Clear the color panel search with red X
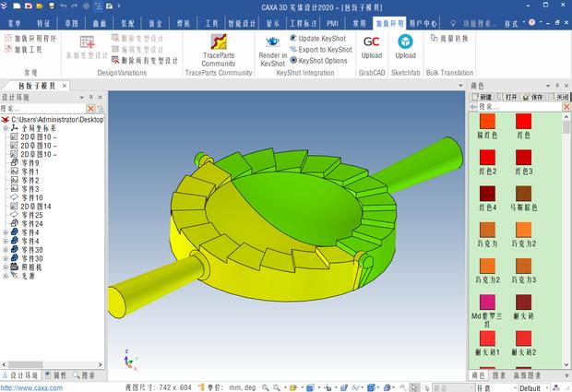This screenshot has height=392, width=572. point(566,106)
